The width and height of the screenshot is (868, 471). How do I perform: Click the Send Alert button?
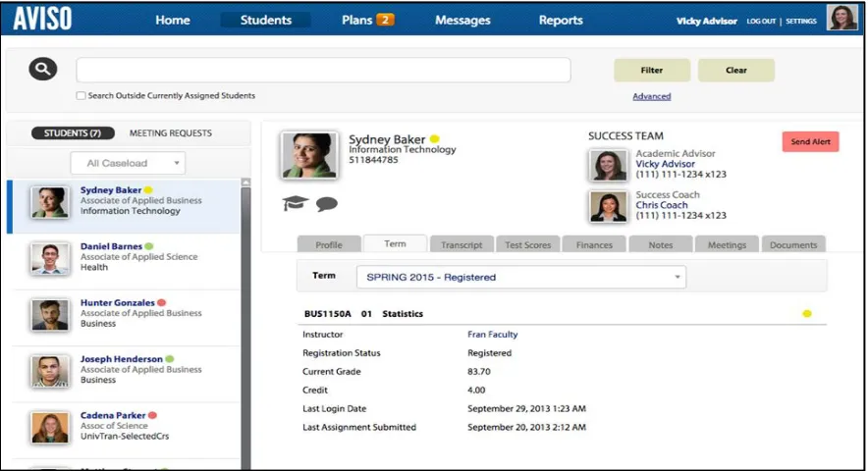tap(810, 141)
